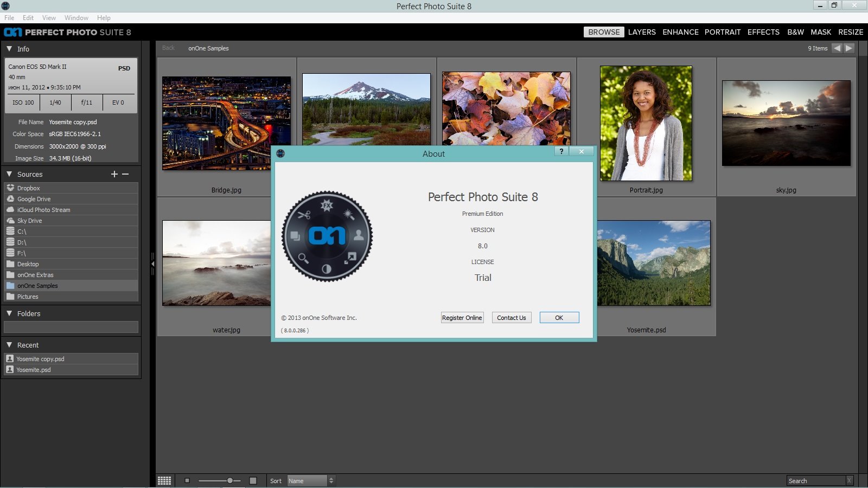Select the Portrait.jpg thumbnail
868x488 pixels.
646,123
